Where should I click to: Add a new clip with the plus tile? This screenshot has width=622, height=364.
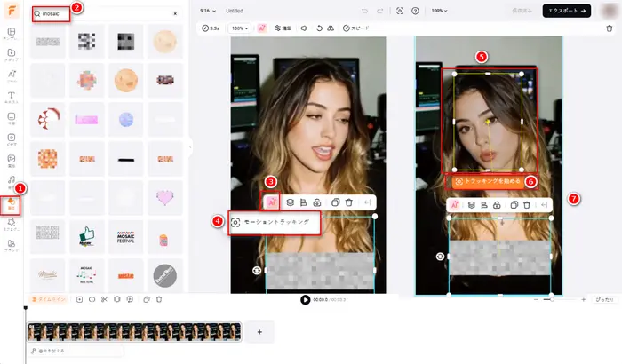click(x=259, y=332)
